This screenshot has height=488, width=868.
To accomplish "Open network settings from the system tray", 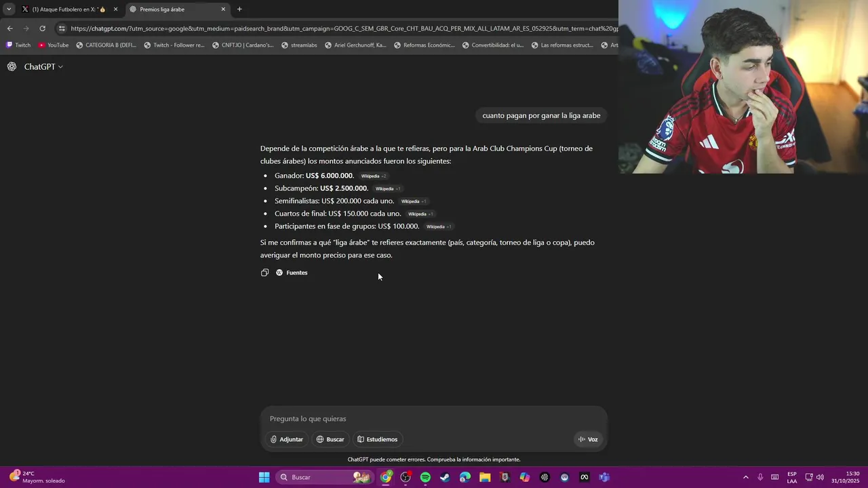I will tap(809, 477).
